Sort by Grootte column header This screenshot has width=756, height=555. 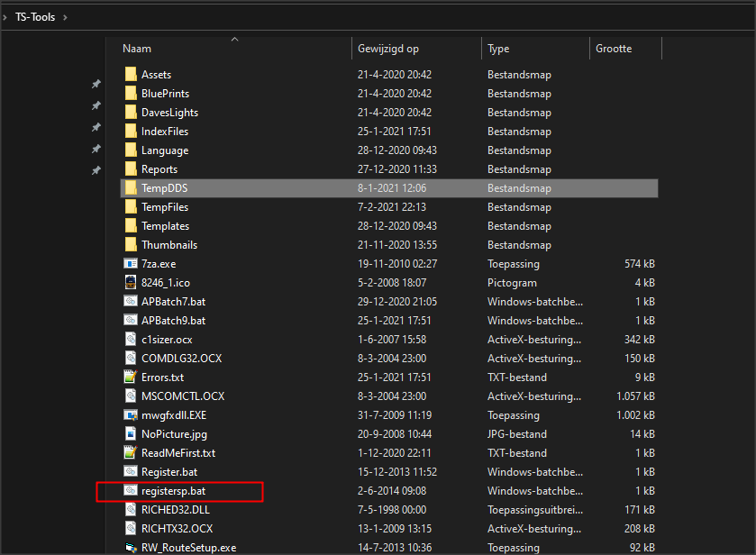coord(614,49)
